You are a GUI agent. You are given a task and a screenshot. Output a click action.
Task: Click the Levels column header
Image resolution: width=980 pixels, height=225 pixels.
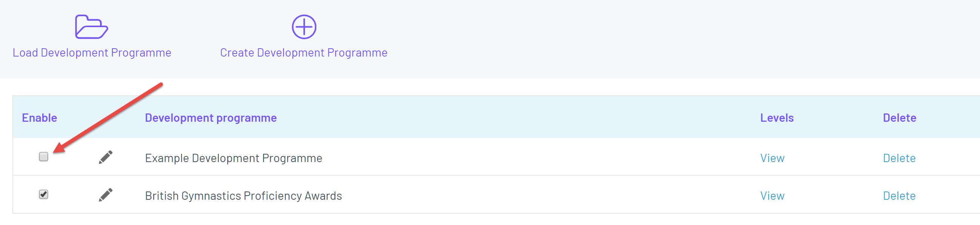tap(777, 118)
